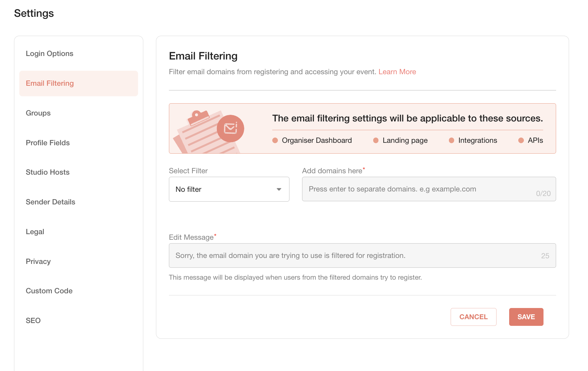
Task: Open Sender Details section
Action: click(x=50, y=202)
